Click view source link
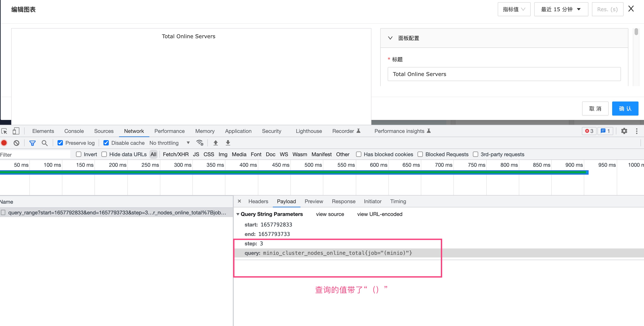This screenshot has width=644, height=326. click(330, 214)
